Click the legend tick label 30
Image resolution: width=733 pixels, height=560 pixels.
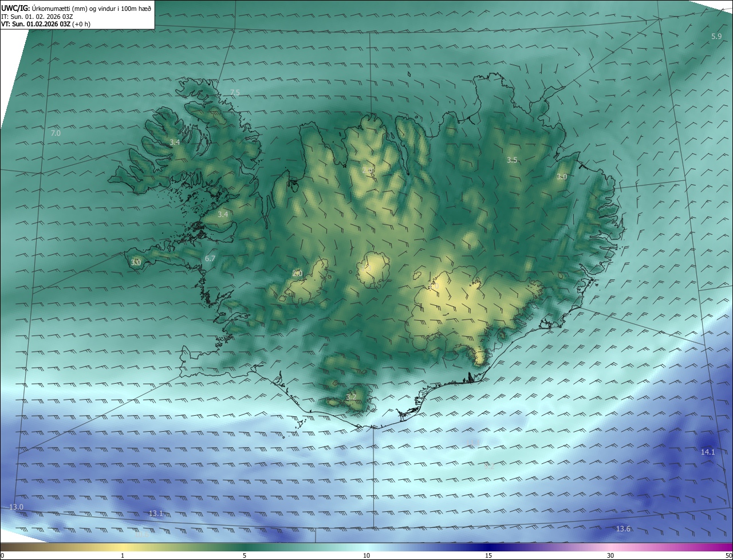point(610,555)
